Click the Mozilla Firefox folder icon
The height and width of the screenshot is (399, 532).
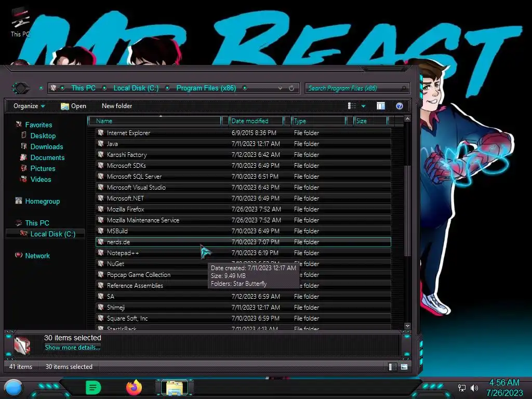point(101,209)
